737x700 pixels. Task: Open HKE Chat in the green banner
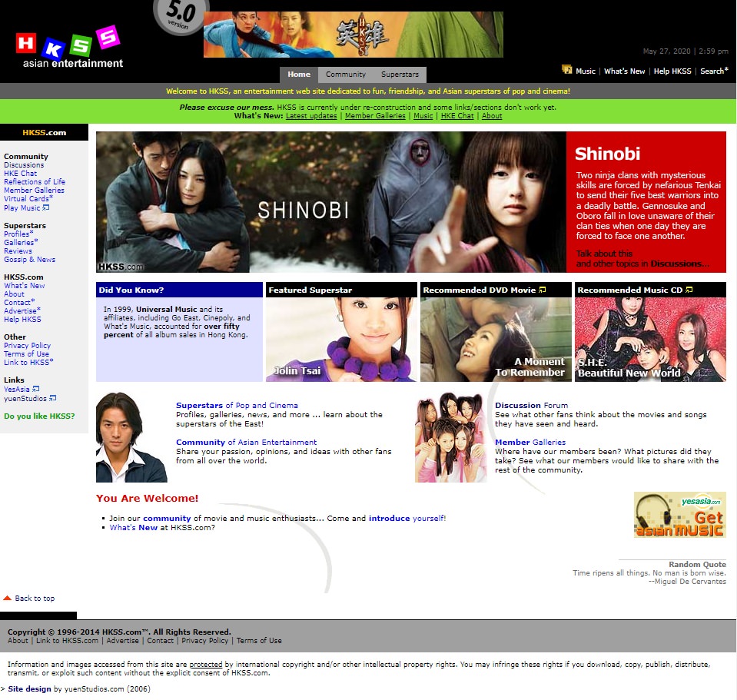click(x=457, y=116)
